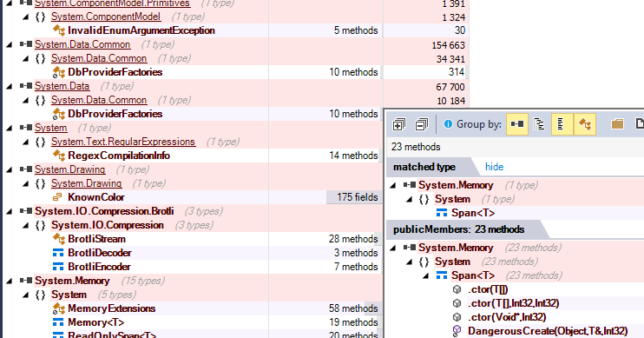
Task: Open the System.Drawing namespace link
Action: coord(86,183)
